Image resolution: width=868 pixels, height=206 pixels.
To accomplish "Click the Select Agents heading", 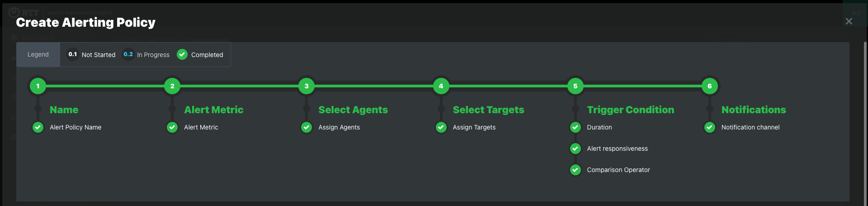I will tap(353, 110).
